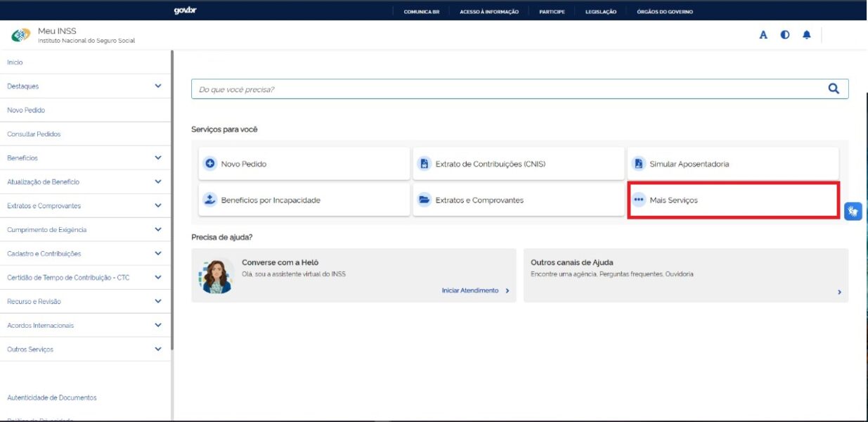
Task: Open the Mais Serviços card
Action: click(x=732, y=200)
